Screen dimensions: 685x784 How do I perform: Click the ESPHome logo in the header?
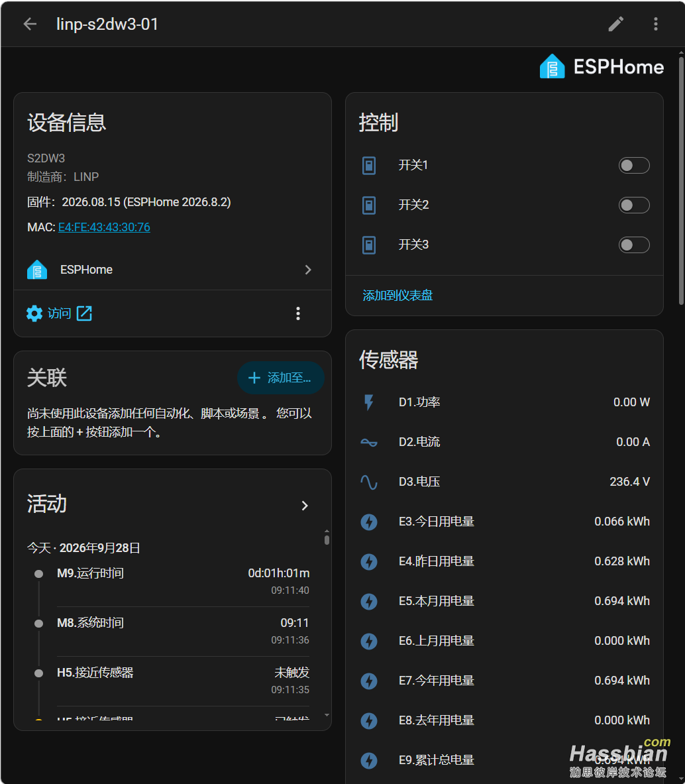pyautogui.click(x=602, y=66)
